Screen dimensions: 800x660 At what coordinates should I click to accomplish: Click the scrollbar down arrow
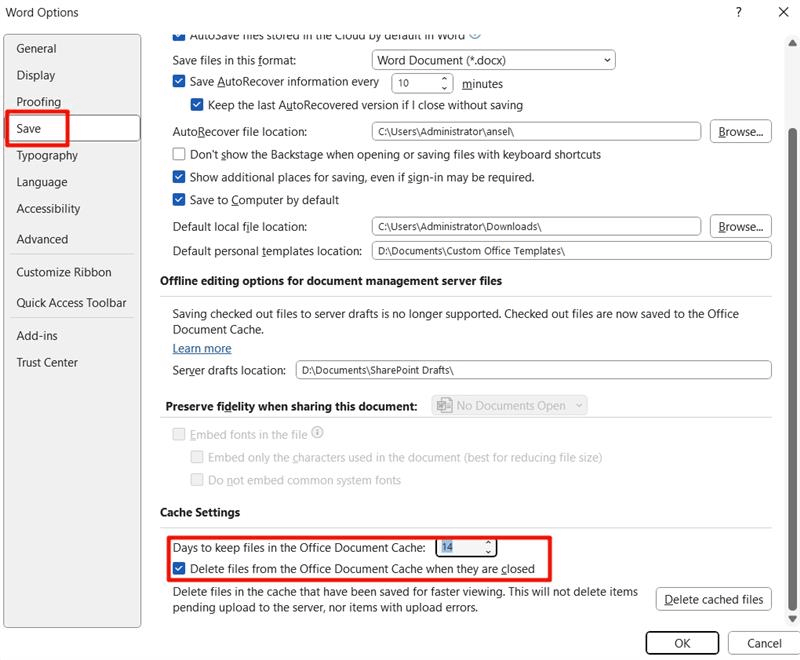(792, 619)
